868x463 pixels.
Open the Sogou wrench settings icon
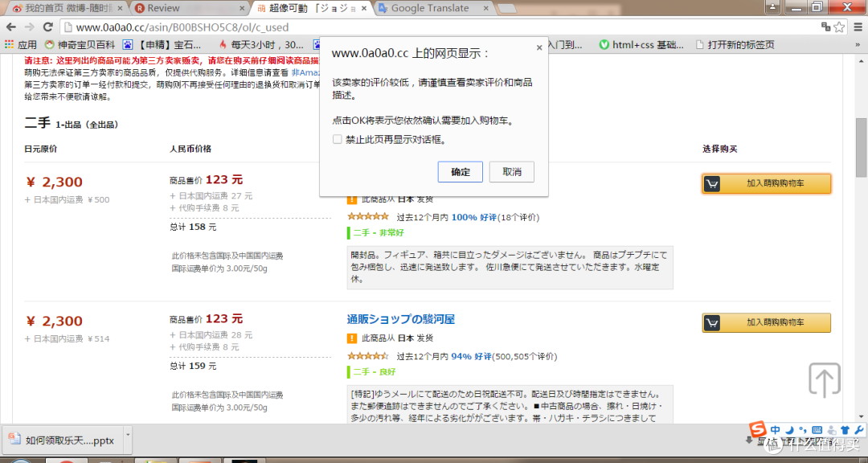(x=858, y=430)
